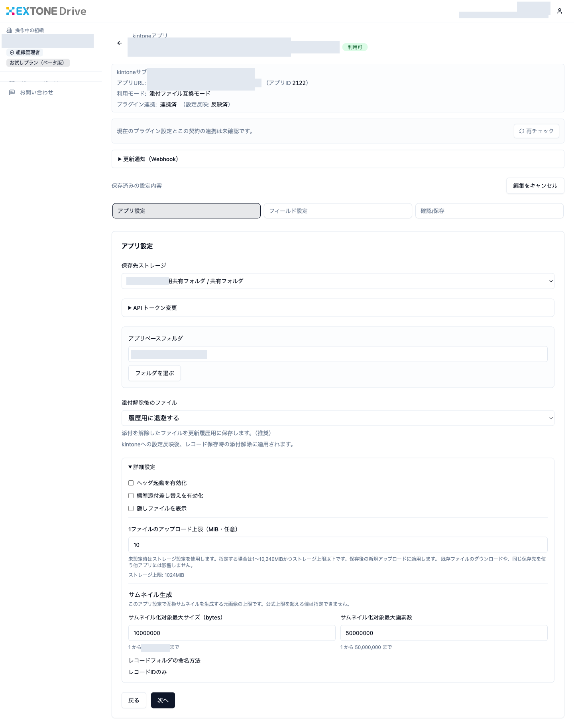Expand the 更新通知 (Webhook) section
Image resolution: width=574 pixels, height=728 pixels.
click(x=338, y=159)
